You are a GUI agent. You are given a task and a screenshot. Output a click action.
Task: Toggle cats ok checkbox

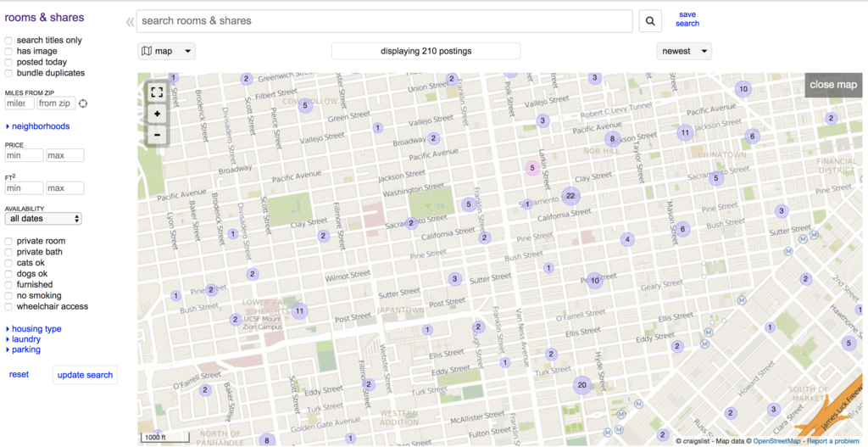click(8, 263)
